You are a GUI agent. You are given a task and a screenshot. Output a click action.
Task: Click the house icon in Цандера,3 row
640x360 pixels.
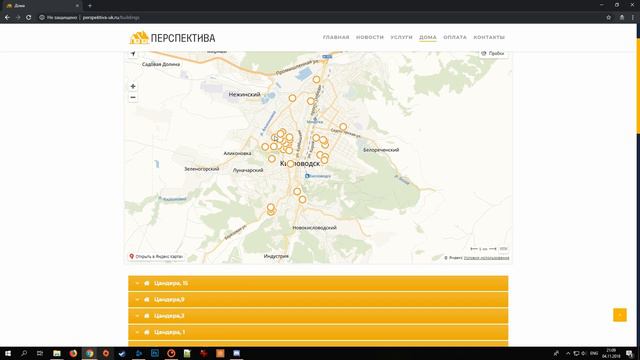(x=147, y=316)
